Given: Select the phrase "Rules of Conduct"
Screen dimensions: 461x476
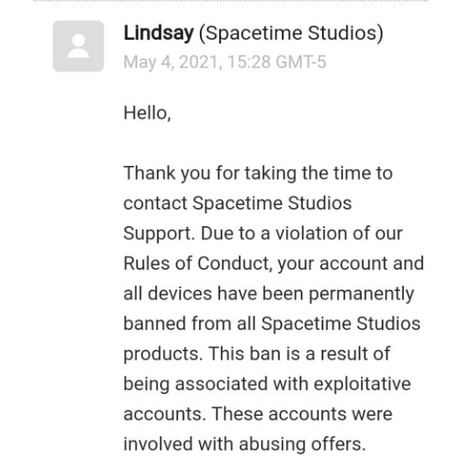Looking at the screenshot, I should tap(196, 263).
